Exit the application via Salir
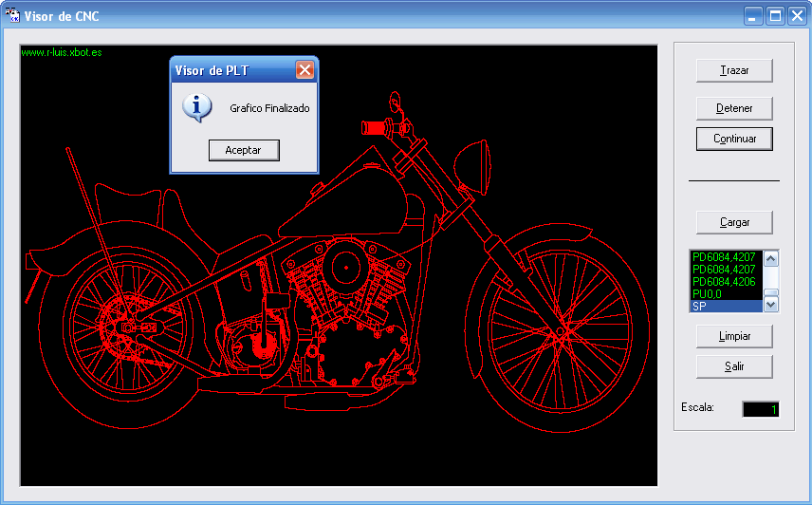 (x=734, y=366)
